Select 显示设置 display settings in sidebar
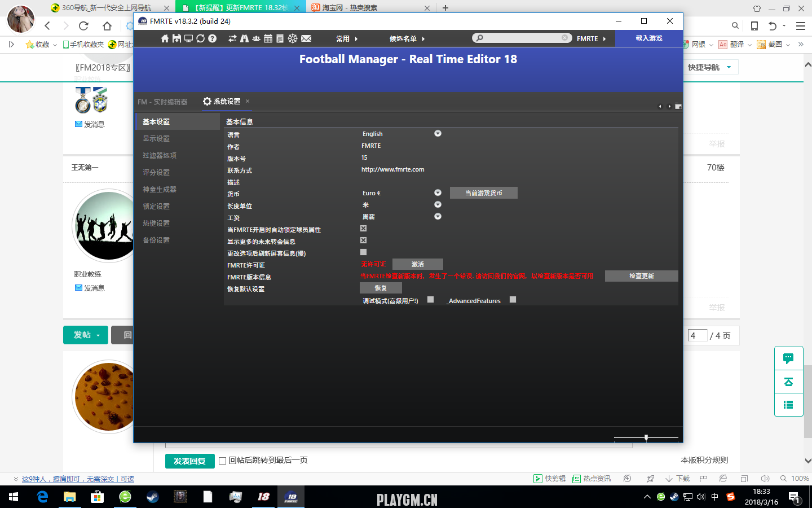 point(177,138)
